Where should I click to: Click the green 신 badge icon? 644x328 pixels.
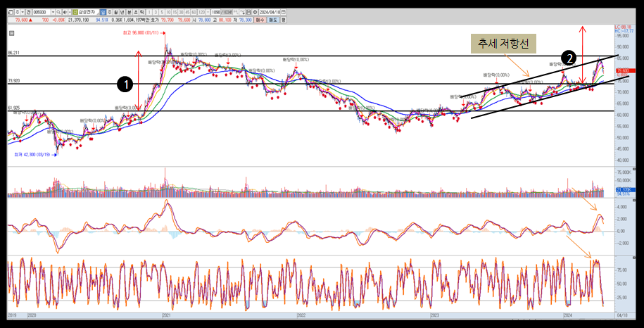tap(75, 12)
